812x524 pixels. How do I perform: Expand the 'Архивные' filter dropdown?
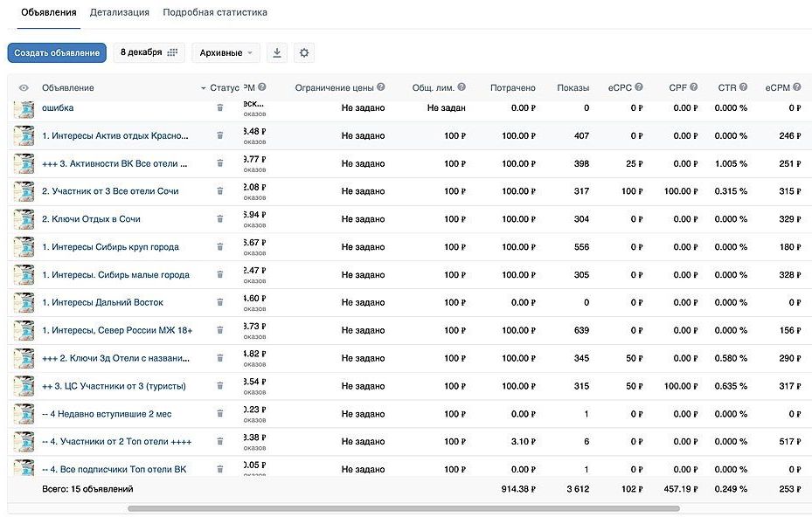(226, 52)
